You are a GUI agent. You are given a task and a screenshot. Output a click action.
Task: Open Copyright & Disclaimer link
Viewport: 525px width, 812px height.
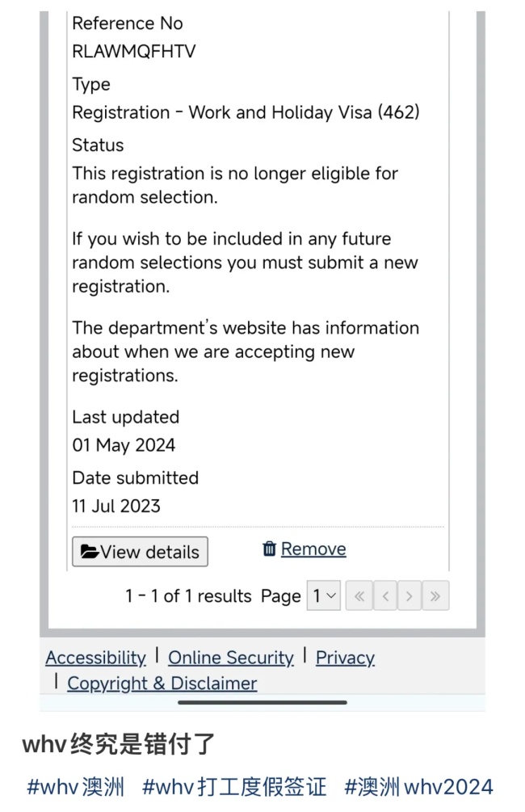click(162, 684)
